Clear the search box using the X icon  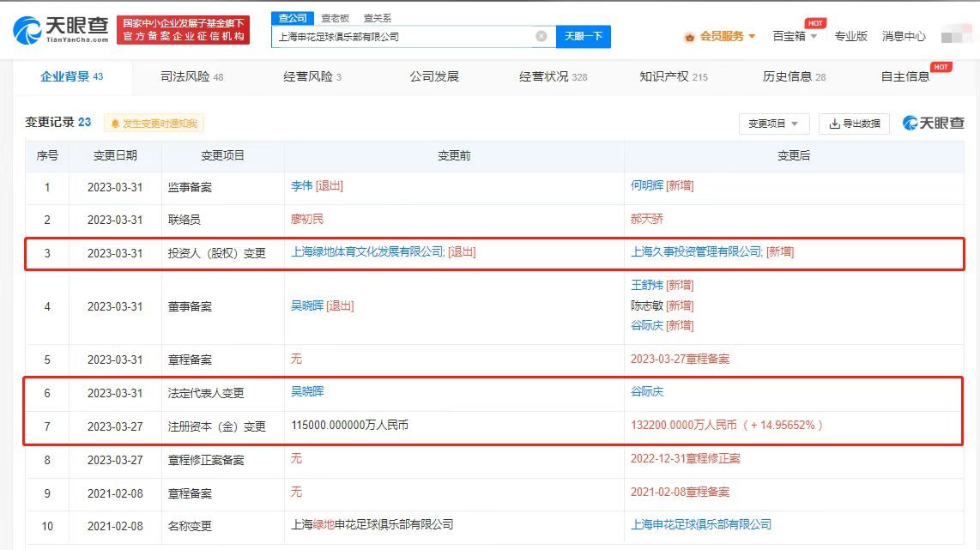click(x=541, y=37)
